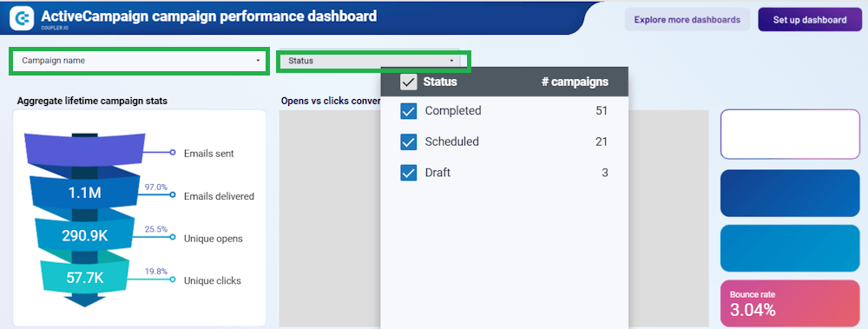Click the ActiveCampaign campaign performance dashboard title
The image size is (868, 329).
tap(208, 16)
